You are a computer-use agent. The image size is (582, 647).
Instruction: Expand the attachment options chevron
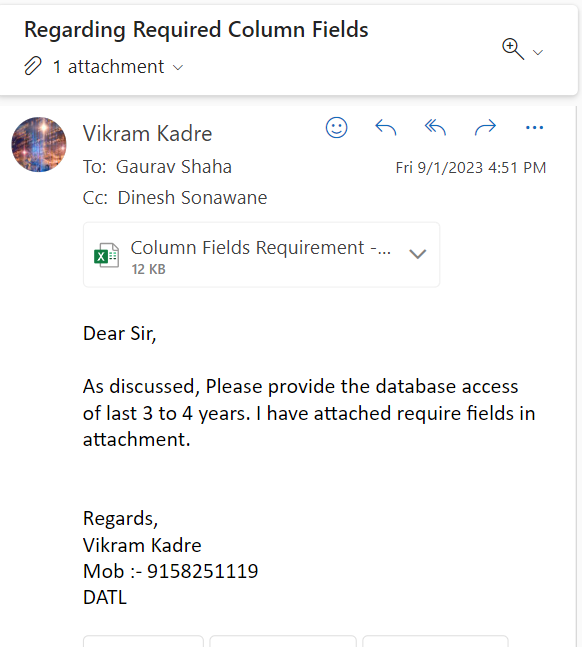click(417, 254)
